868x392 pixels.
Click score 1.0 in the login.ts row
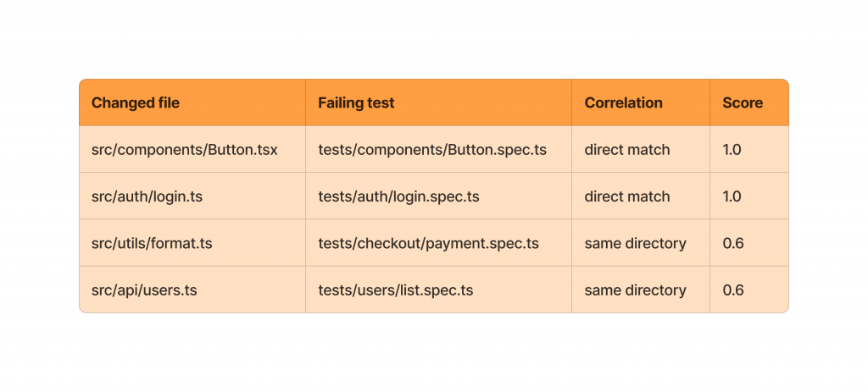(732, 196)
